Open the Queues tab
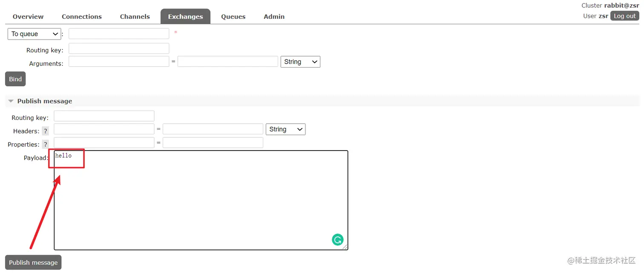 233,17
